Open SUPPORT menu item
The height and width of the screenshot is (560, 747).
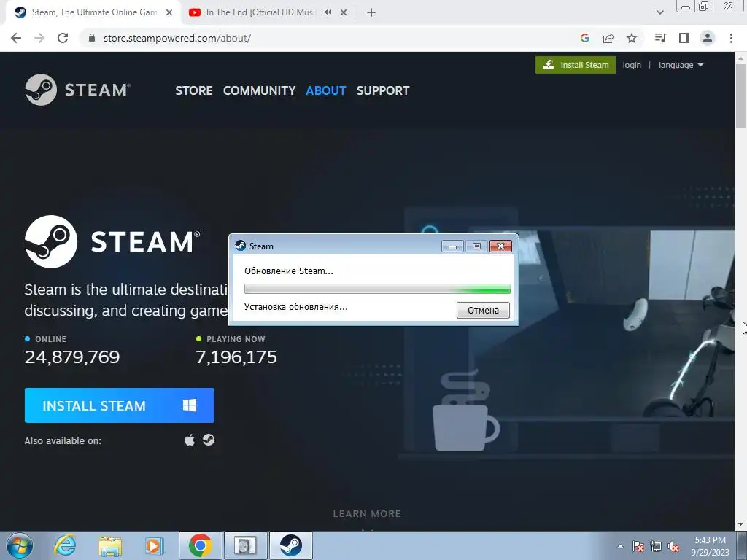383,90
